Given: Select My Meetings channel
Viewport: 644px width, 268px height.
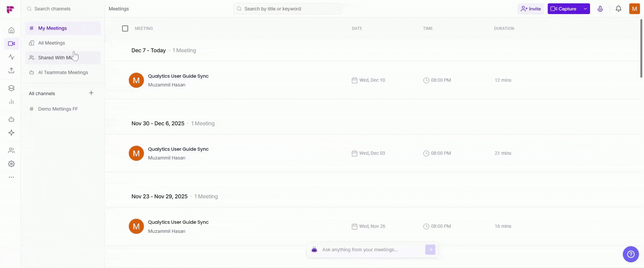Looking at the screenshot, I should [x=63, y=28].
